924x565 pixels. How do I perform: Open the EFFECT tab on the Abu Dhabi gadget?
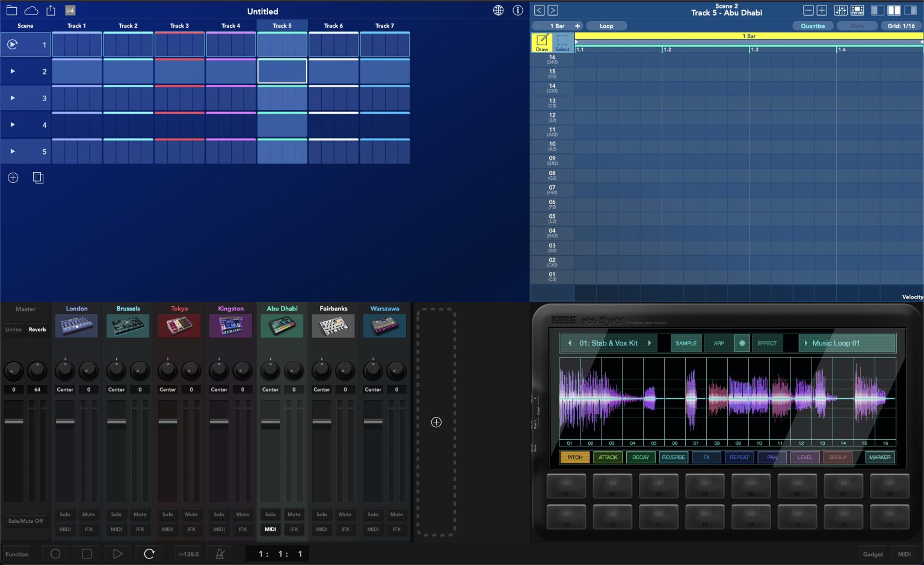(x=767, y=343)
